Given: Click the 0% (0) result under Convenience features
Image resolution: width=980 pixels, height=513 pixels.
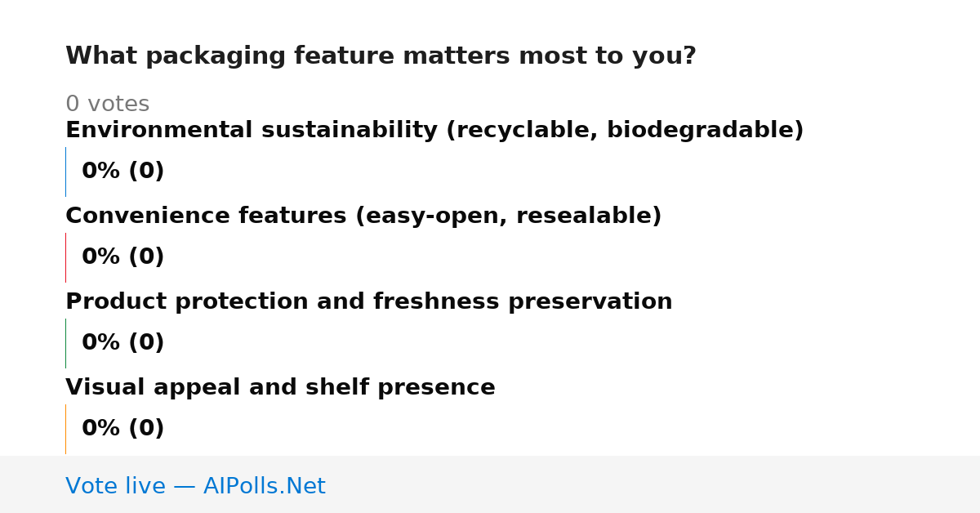Looking at the screenshot, I should (123, 257).
